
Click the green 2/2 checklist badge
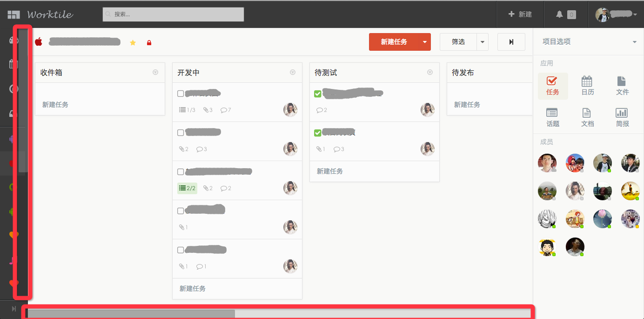(x=187, y=188)
